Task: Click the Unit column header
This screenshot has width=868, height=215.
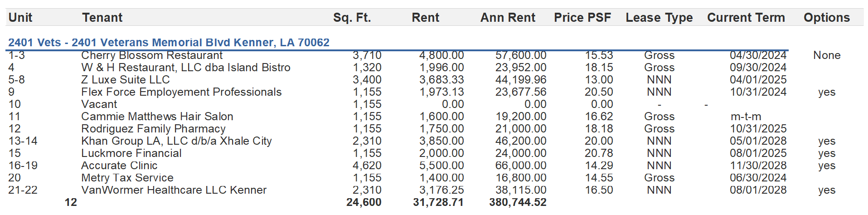Action: pos(20,18)
